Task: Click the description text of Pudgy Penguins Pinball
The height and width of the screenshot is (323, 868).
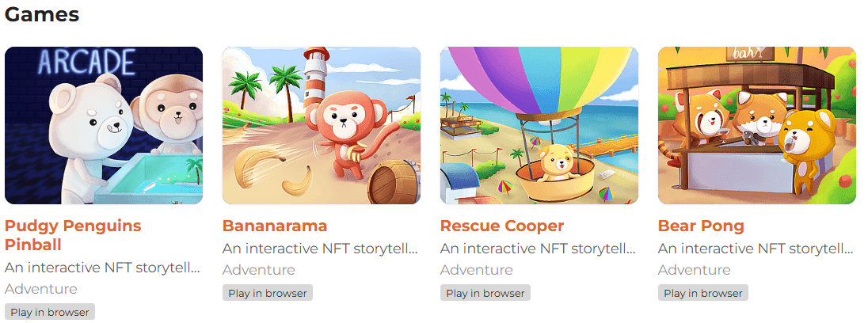Action: [x=102, y=268]
